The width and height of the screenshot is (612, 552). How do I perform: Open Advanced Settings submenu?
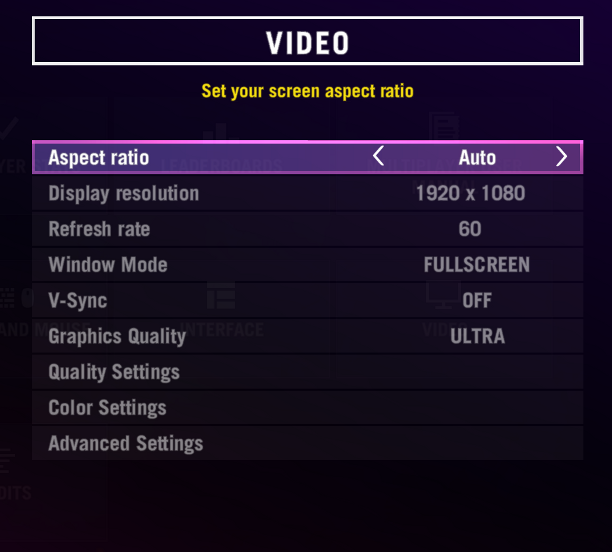[x=308, y=443]
